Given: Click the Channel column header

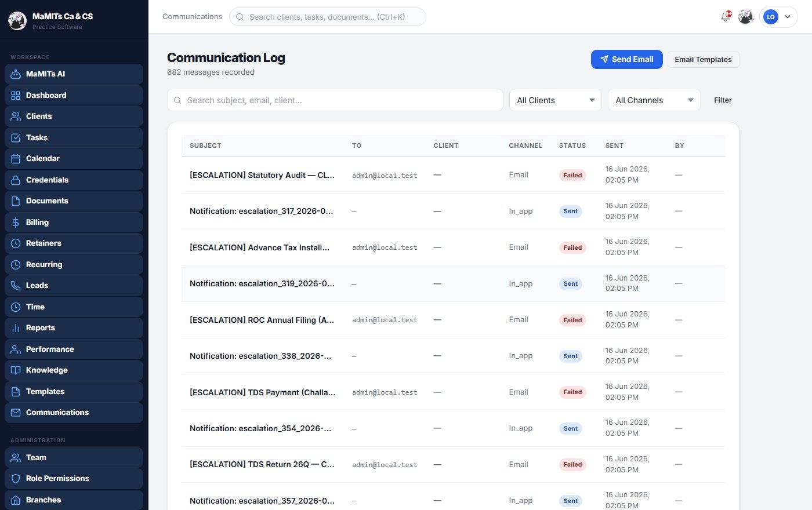Looking at the screenshot, I should click(x=525, y=145).
